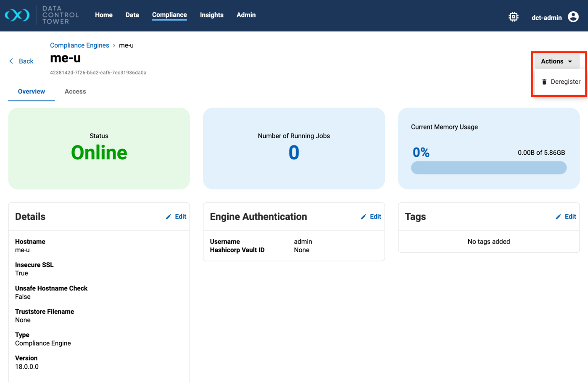Click the dct-admin username label
The width and height of the screenshot is (588, 383).
pos(546,18)
